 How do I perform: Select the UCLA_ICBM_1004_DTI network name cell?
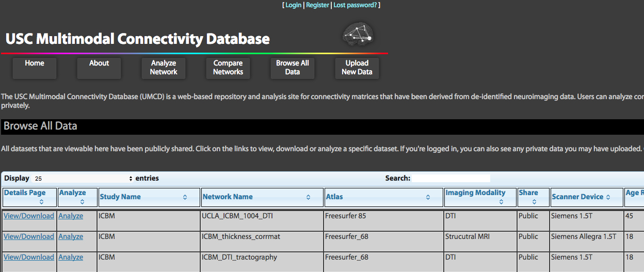(262, 220)
